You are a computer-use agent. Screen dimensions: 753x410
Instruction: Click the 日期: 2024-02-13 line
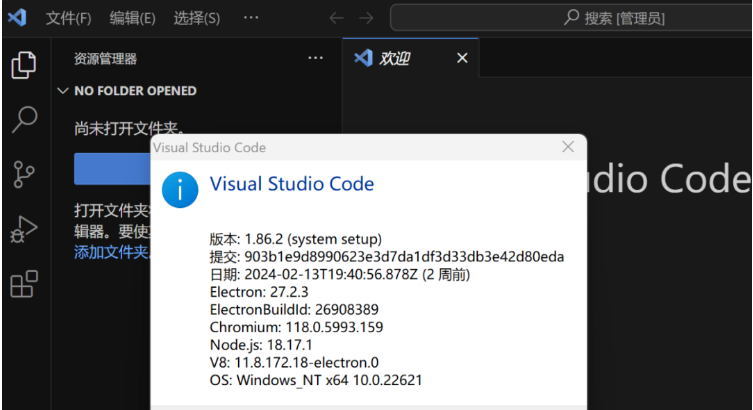pos(340,275)
